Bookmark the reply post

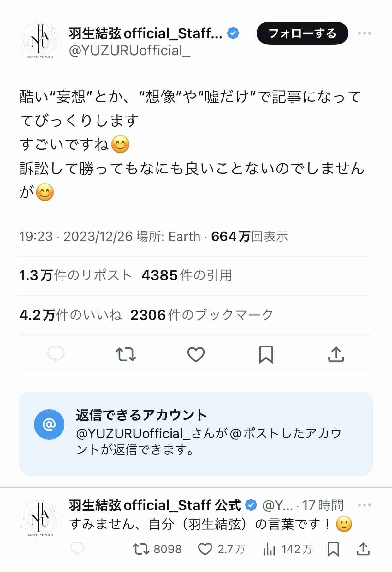333,549
